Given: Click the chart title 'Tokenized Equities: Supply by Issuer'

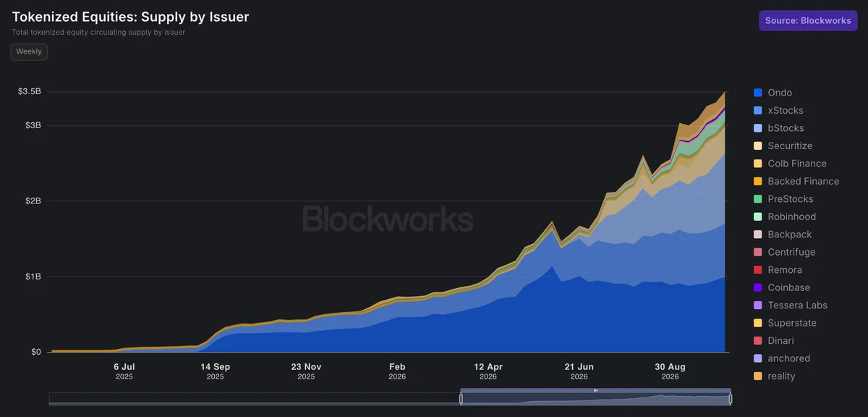Looking at the screenshot, I should 130,17.
